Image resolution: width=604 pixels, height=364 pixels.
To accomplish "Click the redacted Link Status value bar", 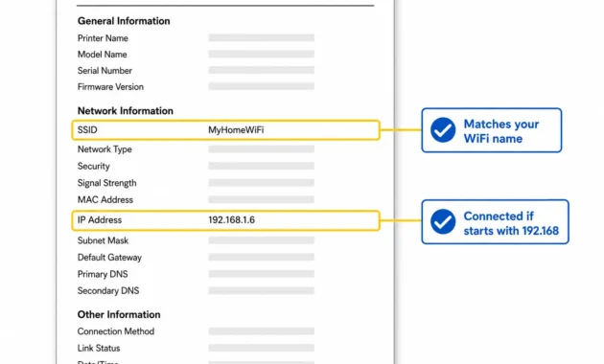I will tap(261, 348).
